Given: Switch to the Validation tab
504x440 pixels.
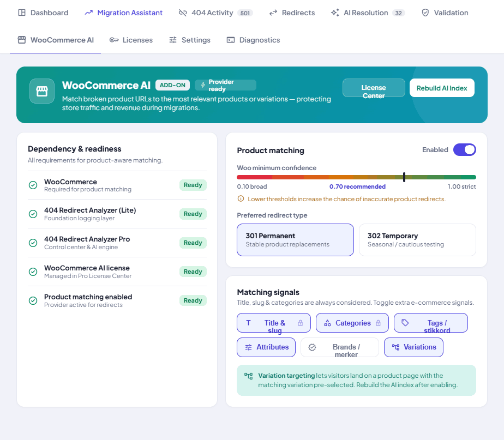Looking at the screenshot, I should [x=445, y=13].
